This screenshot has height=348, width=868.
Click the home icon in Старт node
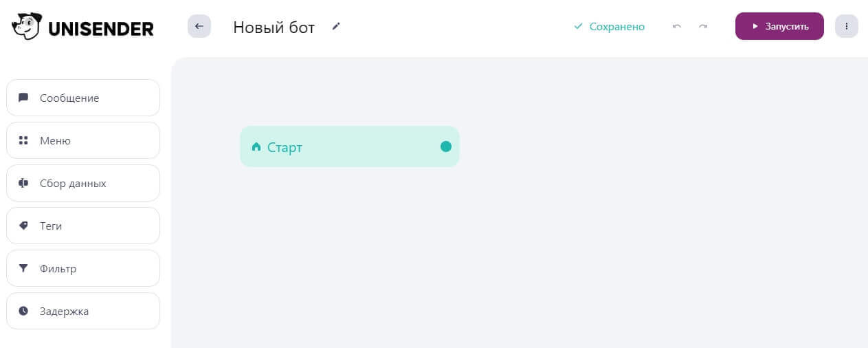click(x=256, y=146)
